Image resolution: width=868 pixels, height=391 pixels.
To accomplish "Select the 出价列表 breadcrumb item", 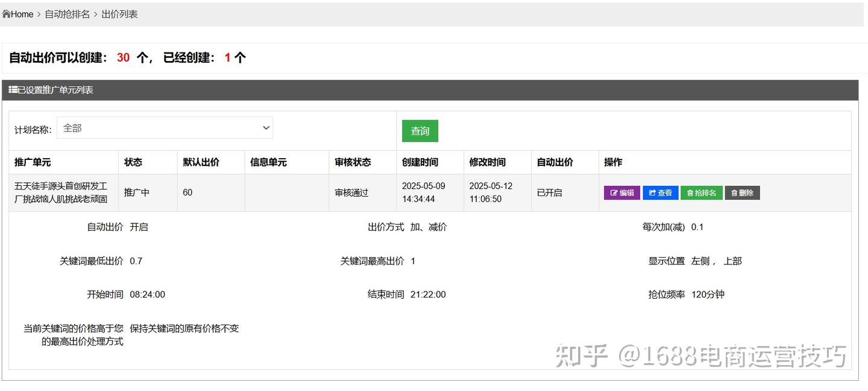I will 119,14.
